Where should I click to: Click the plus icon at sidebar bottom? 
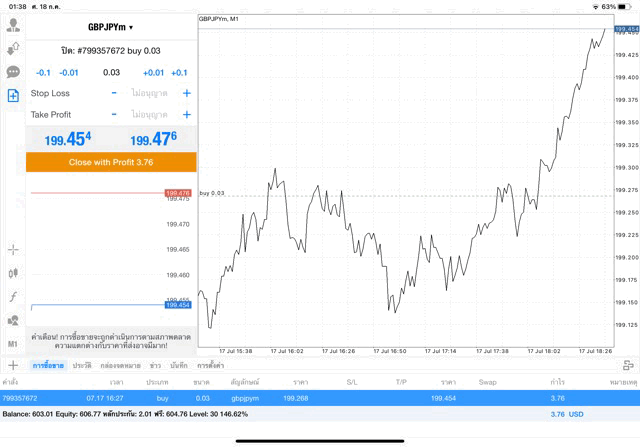[13, 366]
